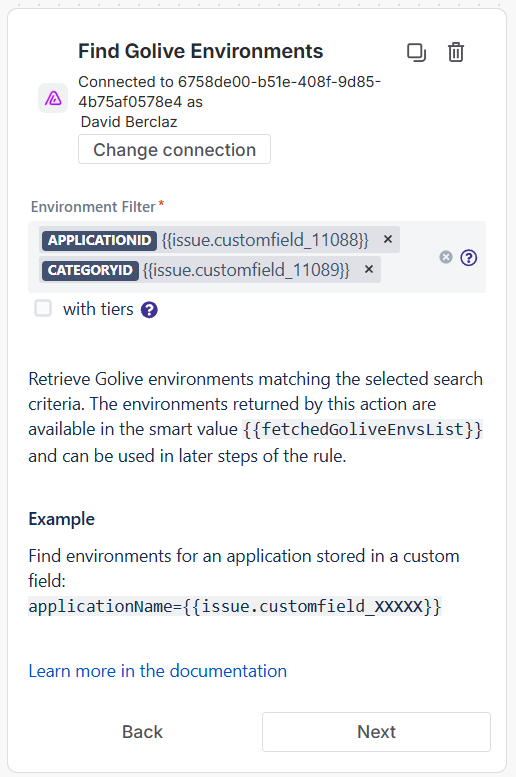Image resolution: width=516 pixels, height=777 pixels.
Task: Select the CATEGORYID tag label
Action: point(90,270)
